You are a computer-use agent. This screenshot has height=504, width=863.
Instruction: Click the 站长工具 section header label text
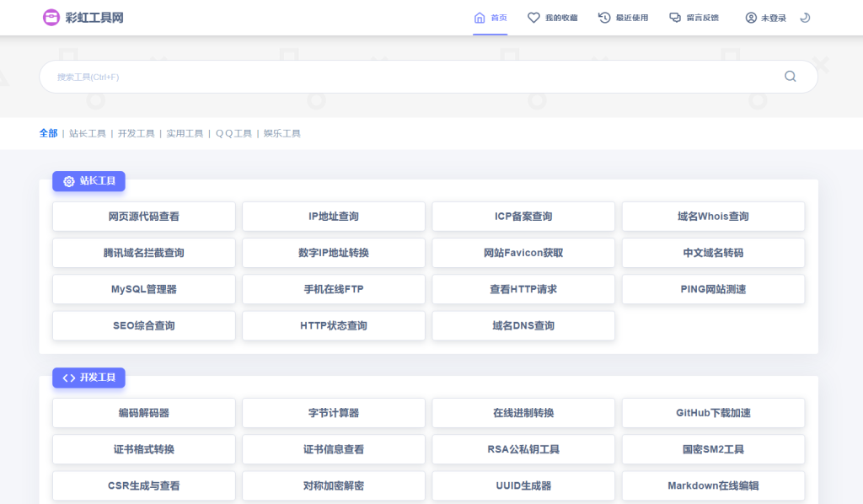click(x=98, y=181)
